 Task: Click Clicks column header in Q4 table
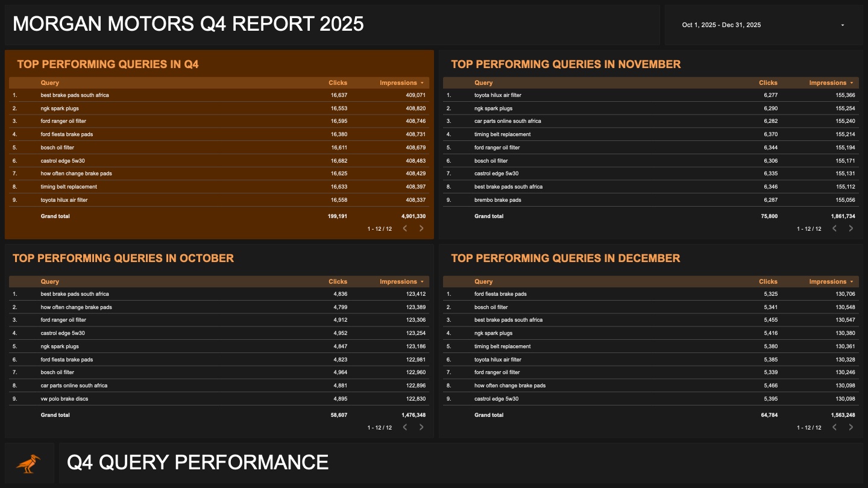click(x=338, y=83)
